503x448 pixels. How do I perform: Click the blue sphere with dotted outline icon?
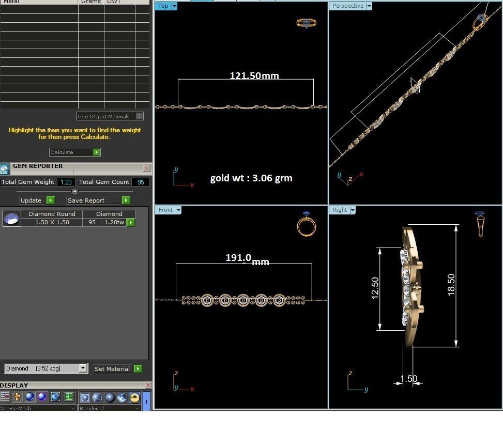click(x=30, y=397)
